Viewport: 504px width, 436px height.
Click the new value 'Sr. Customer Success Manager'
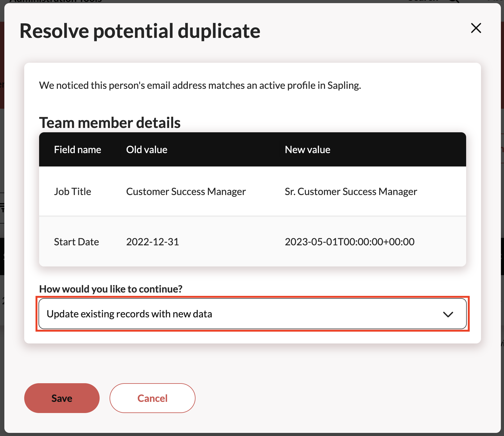coord(351,192)
